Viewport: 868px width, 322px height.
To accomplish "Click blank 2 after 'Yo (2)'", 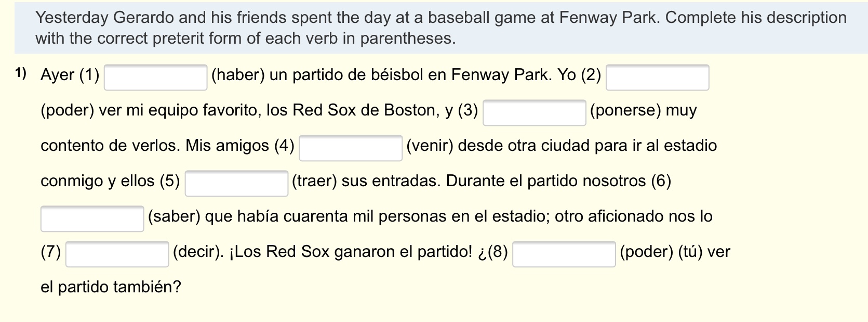I will click(x=657, y=77).
